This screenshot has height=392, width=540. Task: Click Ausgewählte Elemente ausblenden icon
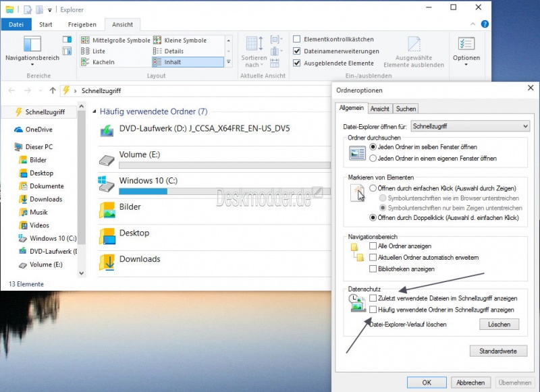[x=414, y=45]
